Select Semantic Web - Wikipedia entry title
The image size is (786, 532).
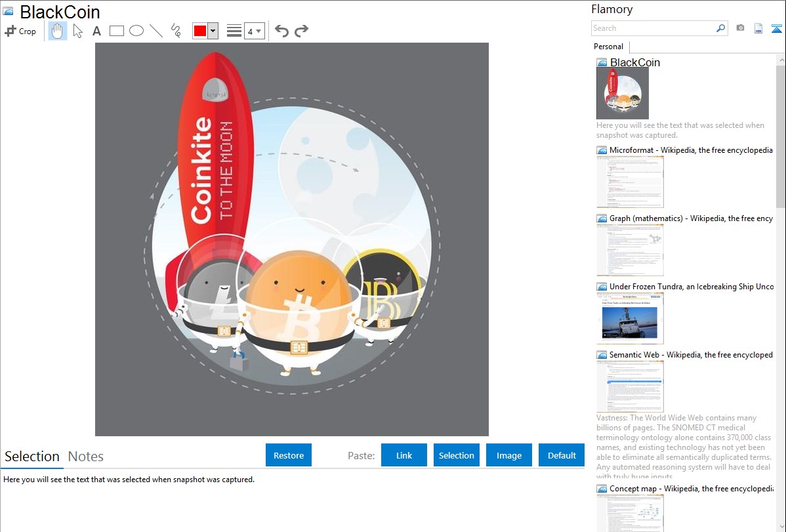(x=691, y=355)
